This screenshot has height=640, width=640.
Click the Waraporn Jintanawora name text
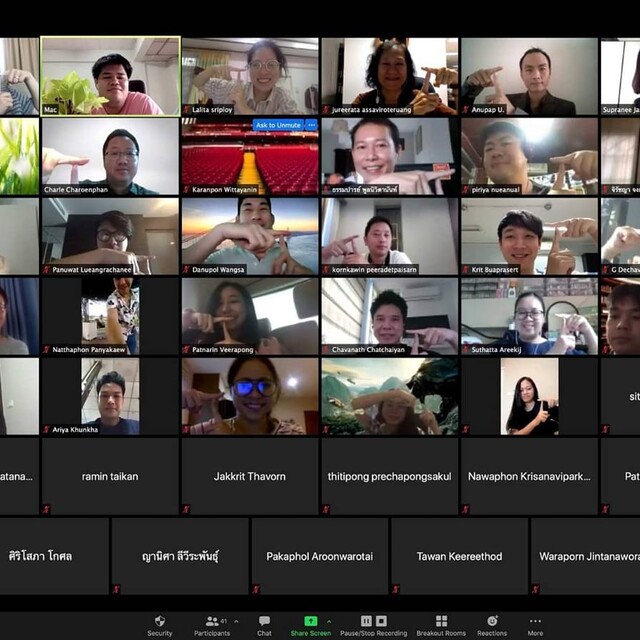tap(589, 556)
